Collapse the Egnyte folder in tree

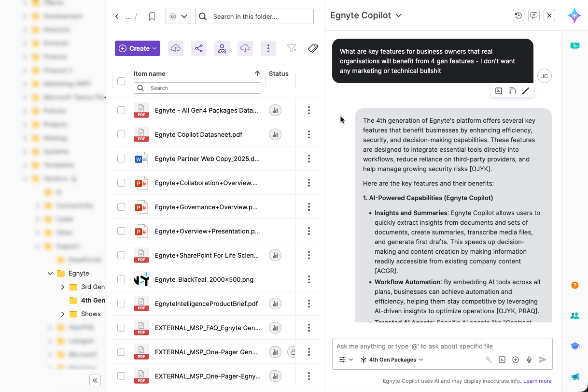pos(50,273)
